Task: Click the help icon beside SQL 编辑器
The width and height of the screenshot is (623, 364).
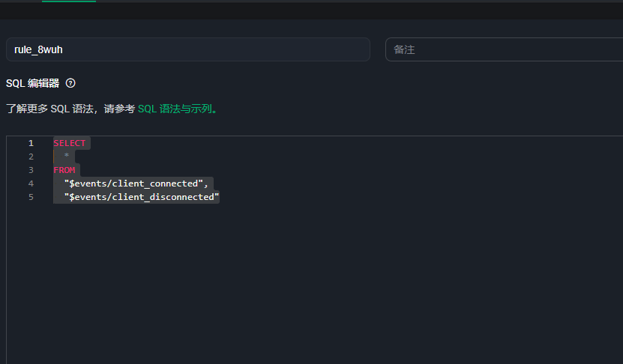Action: (x=70, y=83)
